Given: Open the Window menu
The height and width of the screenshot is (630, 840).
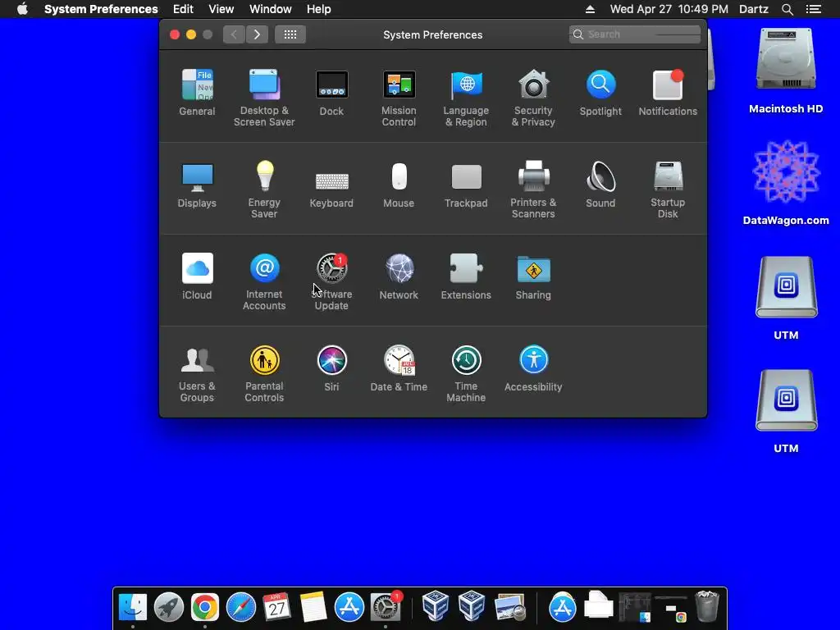Looking at the screenshot, I should 271,9.
